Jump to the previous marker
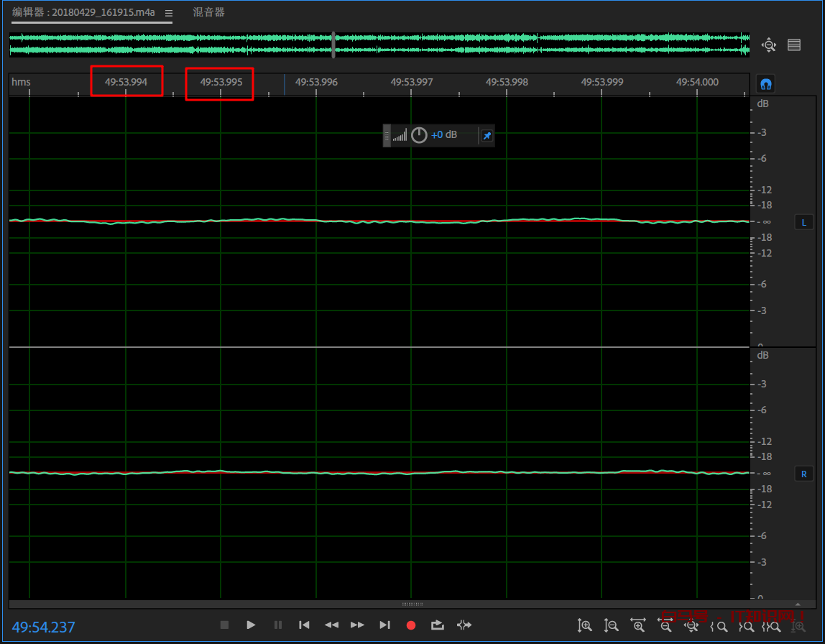This screenshot has height=644, width=825. coord(304,625)
